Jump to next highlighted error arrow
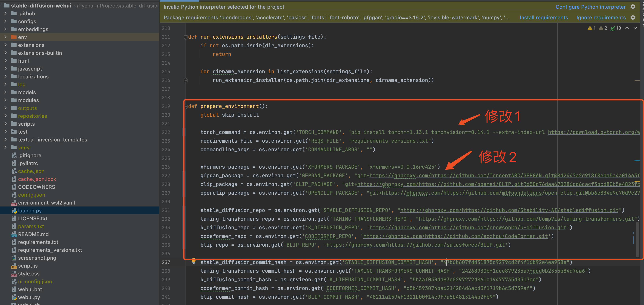The image size is (644, 305). [635, 28]
